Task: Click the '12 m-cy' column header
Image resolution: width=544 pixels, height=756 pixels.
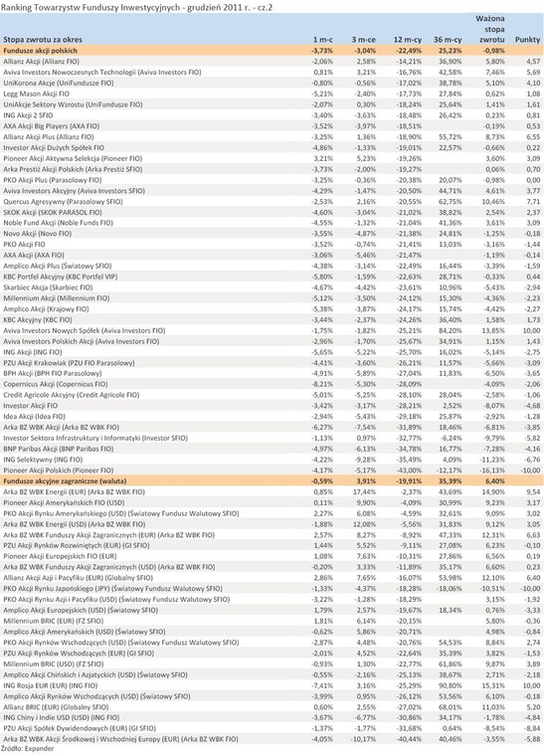Action: coord(408,40)
